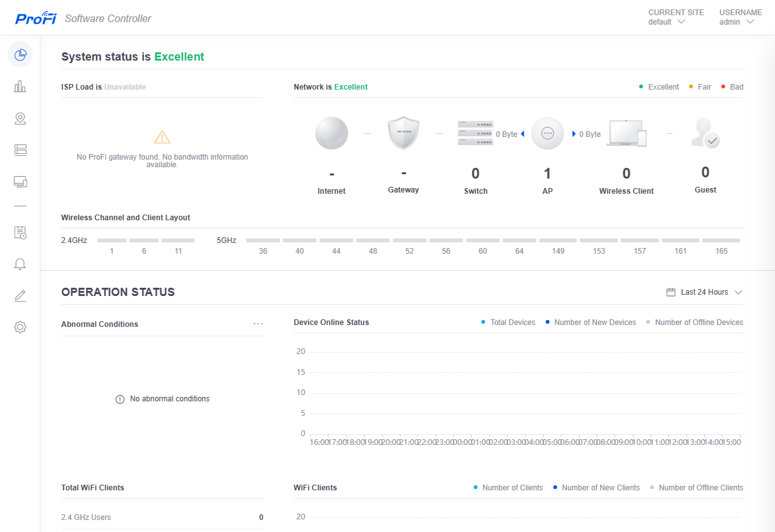Image resolution: width=775 pixels, height=532 pixels.
Task: Open the alerts bell sidebar icon
Action: (x=20, y=264)
